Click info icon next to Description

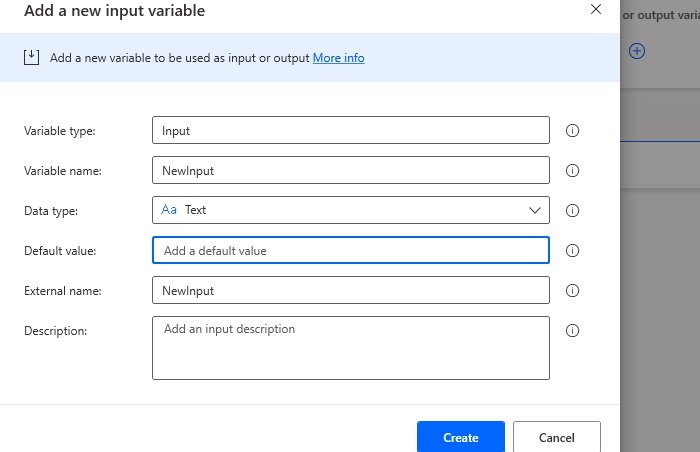click(572, 331)
